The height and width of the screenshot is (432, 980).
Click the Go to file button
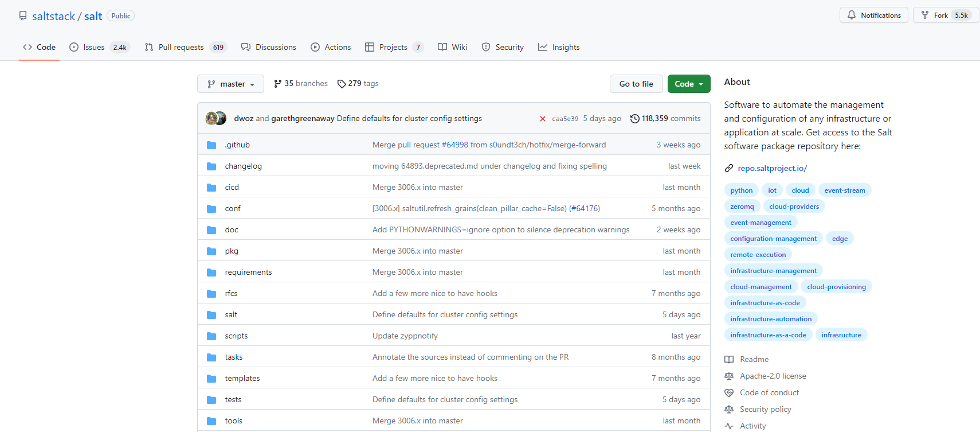coord(636,84)
